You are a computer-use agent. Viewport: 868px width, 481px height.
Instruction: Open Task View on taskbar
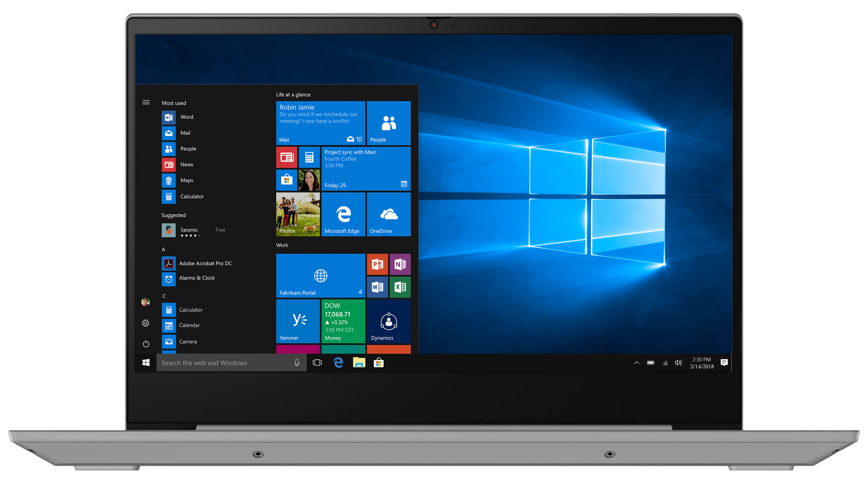click(x=317, y=363)
